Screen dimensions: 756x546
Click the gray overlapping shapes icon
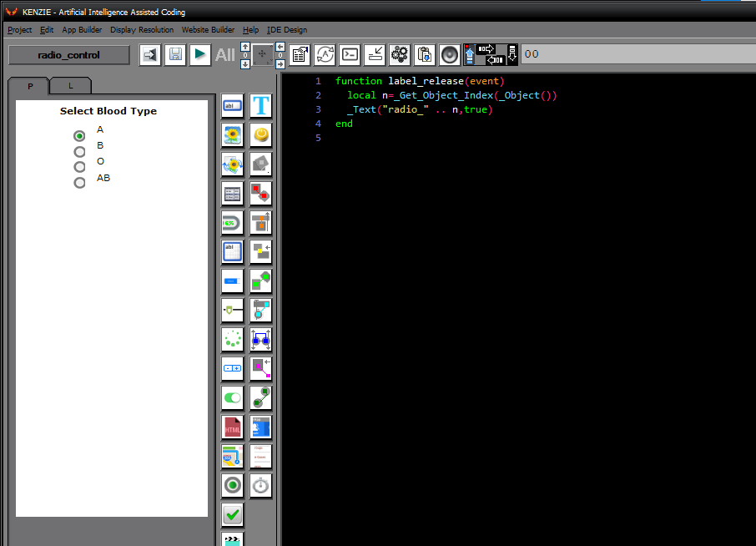(261, 164)
